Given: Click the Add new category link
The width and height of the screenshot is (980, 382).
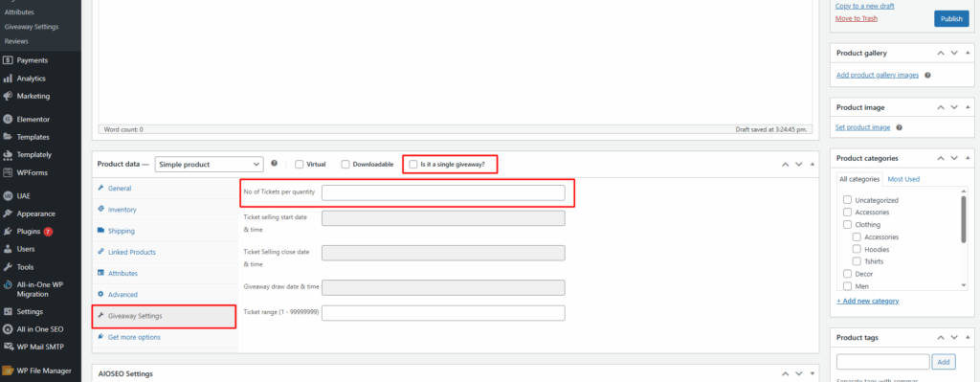Looking at the screenshot, I should tap(867, 301).
